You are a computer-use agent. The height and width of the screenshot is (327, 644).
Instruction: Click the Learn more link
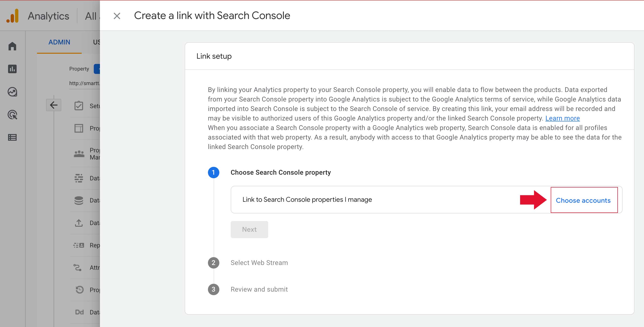coord(562,118)
